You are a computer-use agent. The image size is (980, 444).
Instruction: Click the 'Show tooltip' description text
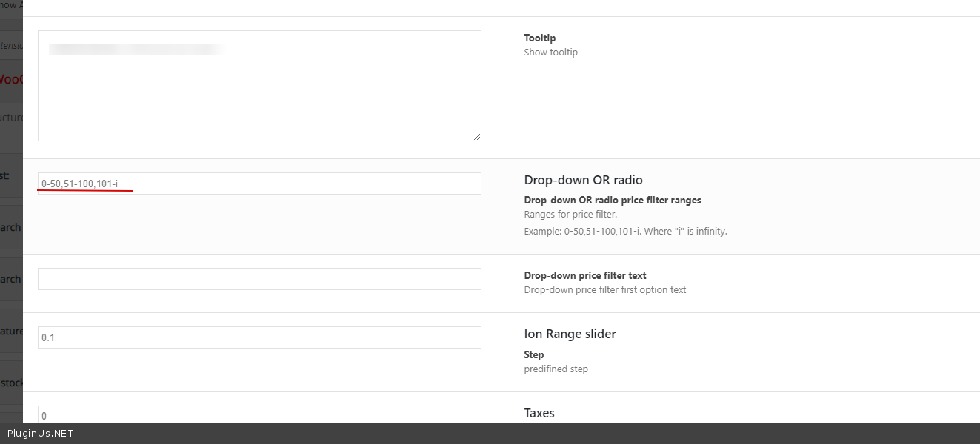550,53
